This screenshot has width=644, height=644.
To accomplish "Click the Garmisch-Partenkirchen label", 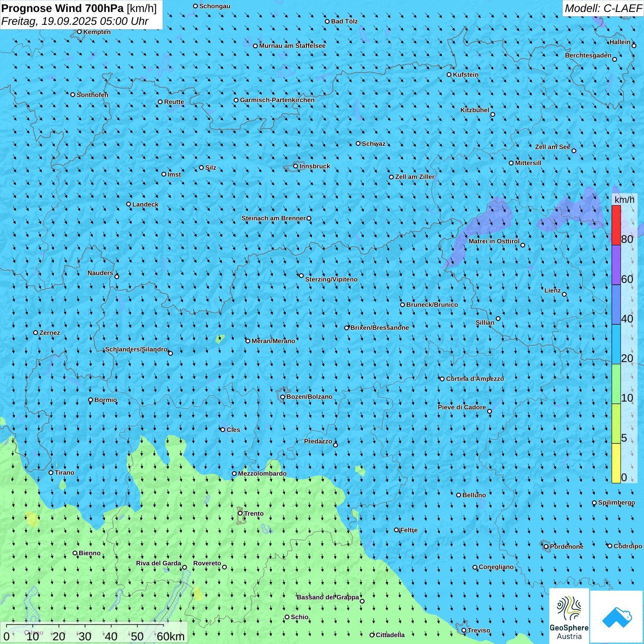I will point(277,100).
